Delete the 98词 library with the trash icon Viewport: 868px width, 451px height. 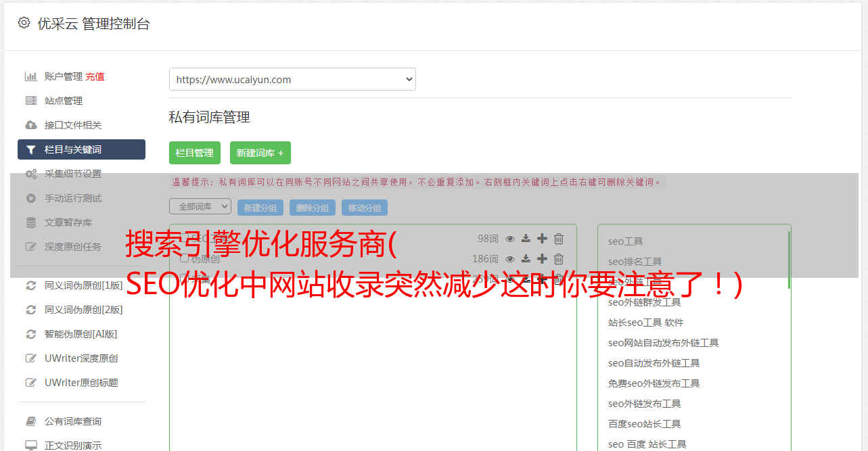(559, 239)
